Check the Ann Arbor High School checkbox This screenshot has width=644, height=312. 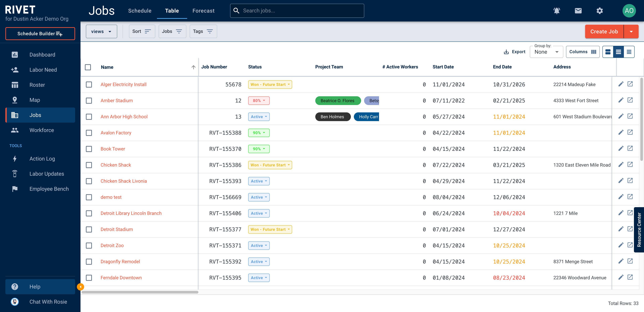(89, 117)
